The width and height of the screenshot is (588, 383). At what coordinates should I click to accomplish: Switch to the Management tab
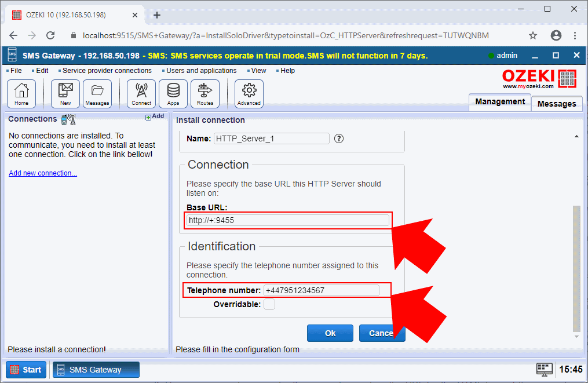click(x=500, y=101)
